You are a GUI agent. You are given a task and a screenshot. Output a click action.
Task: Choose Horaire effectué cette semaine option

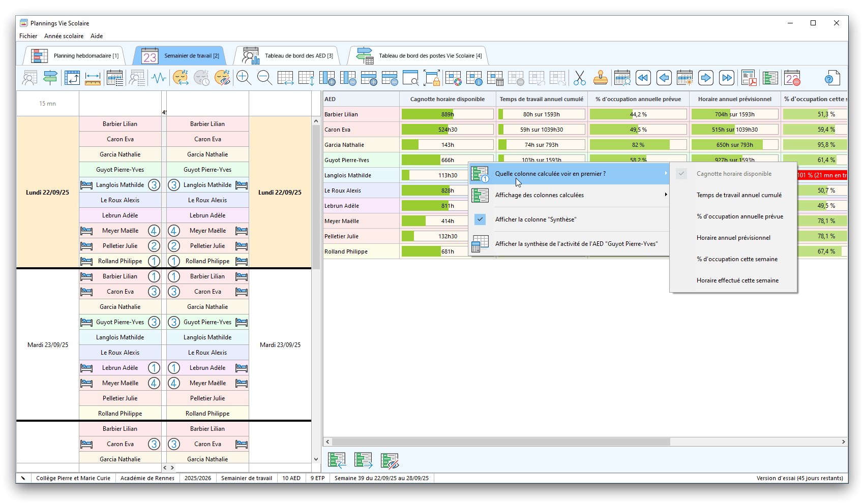[737, 280]
